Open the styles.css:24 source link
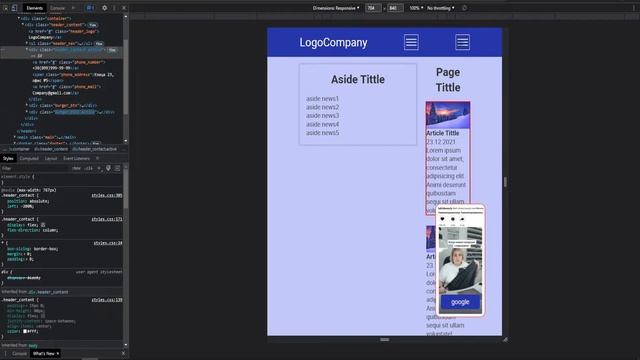 (108, 243)
